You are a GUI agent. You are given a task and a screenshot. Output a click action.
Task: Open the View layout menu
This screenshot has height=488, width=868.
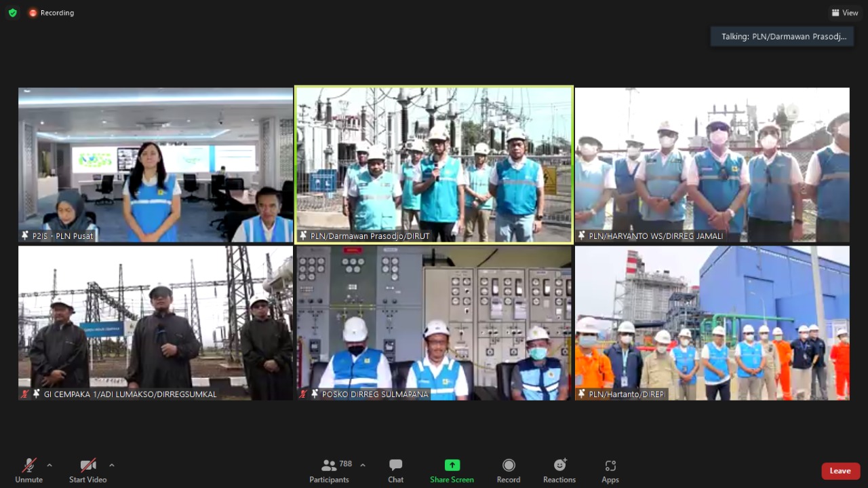844,13
